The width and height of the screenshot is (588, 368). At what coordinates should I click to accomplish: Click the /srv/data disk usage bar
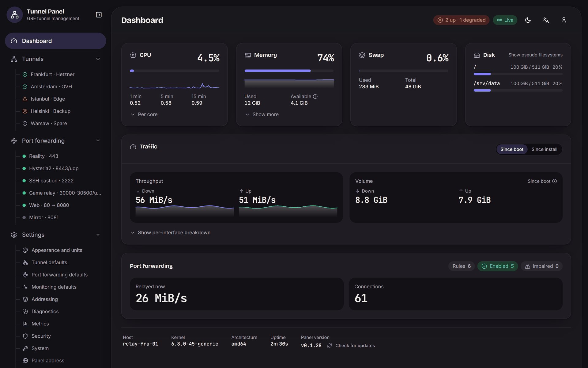518,90
